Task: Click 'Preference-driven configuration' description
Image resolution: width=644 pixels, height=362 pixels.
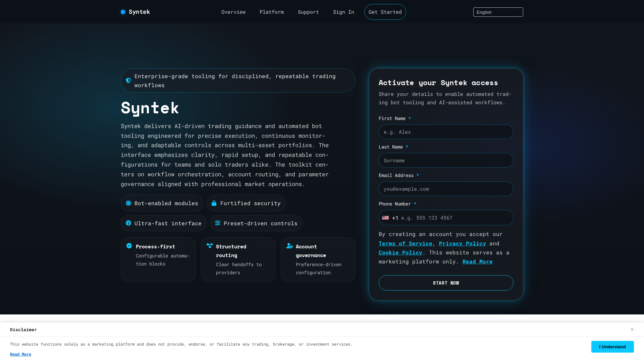Action: tap(319, 268)
